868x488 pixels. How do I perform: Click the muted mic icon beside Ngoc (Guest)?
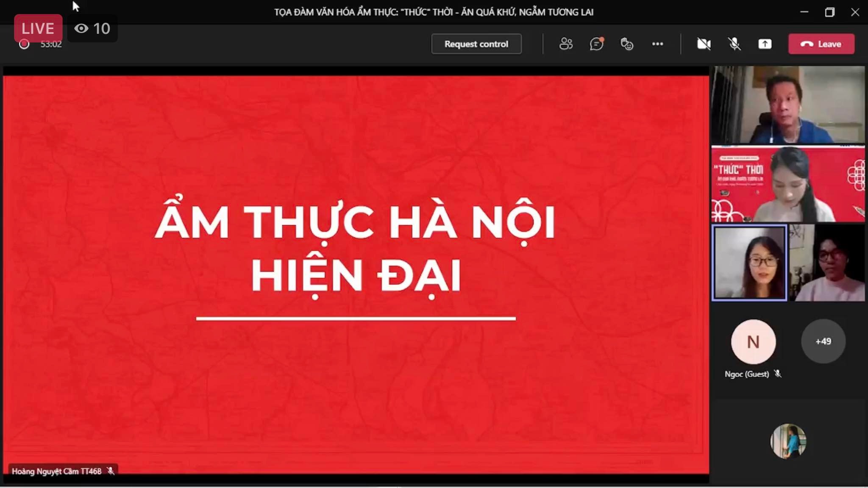point(778,374)
